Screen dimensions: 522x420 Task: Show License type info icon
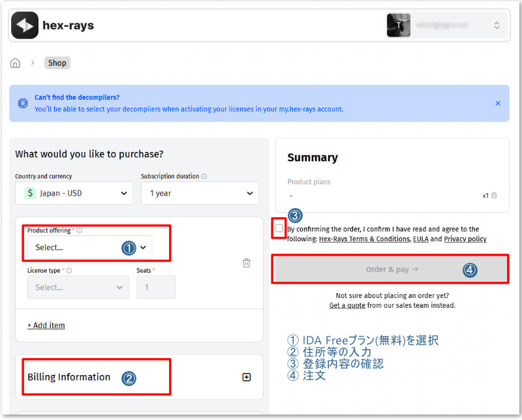coord(69,271)
